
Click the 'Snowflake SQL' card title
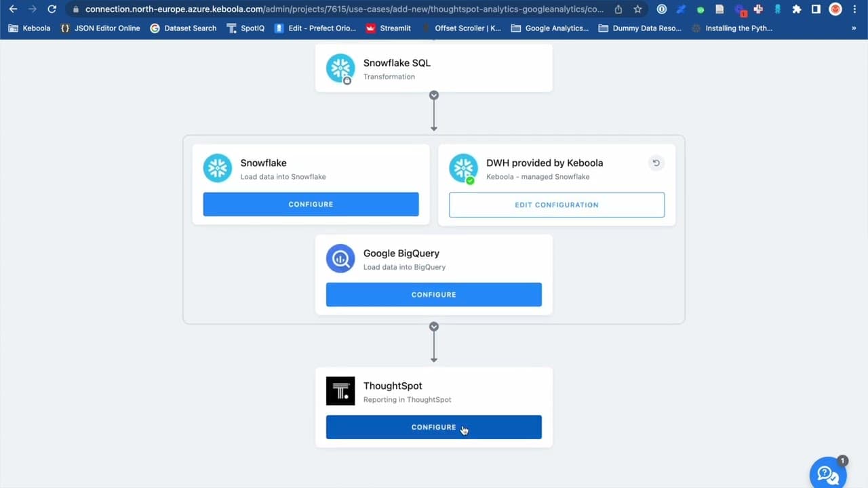[x=397, y=63]
